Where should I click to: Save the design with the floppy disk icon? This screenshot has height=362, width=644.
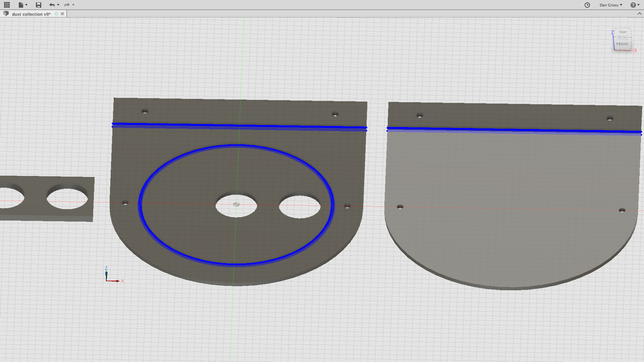click(x=38, y=5)
